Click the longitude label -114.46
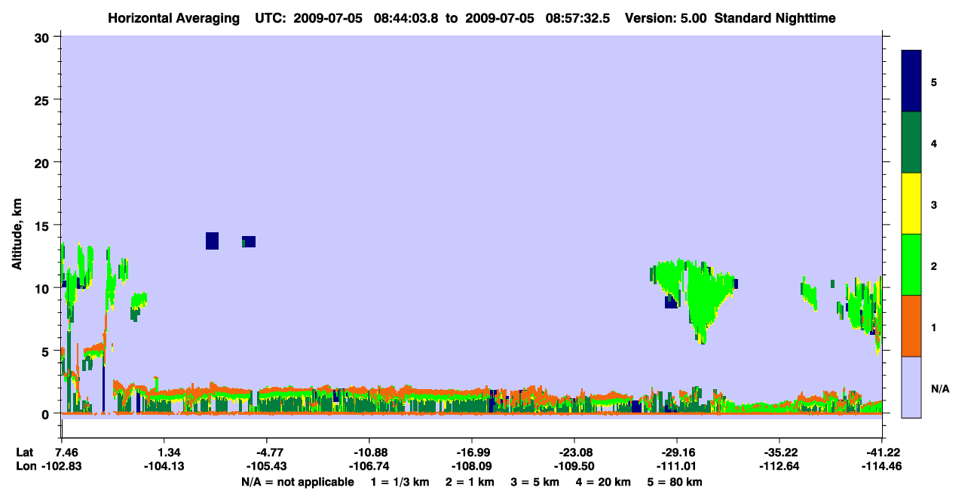Viewport: 980px width, 503px height. pyautogui.click(x=882, y=466)
